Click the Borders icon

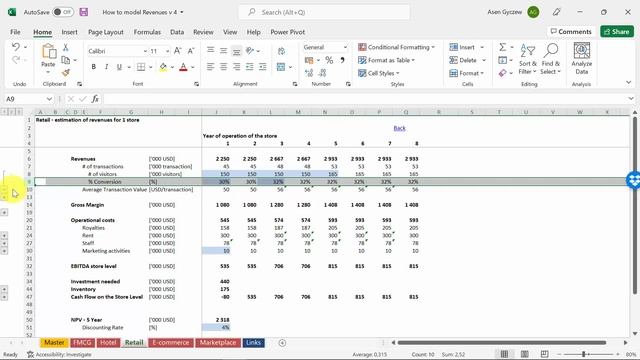(141, 67)
